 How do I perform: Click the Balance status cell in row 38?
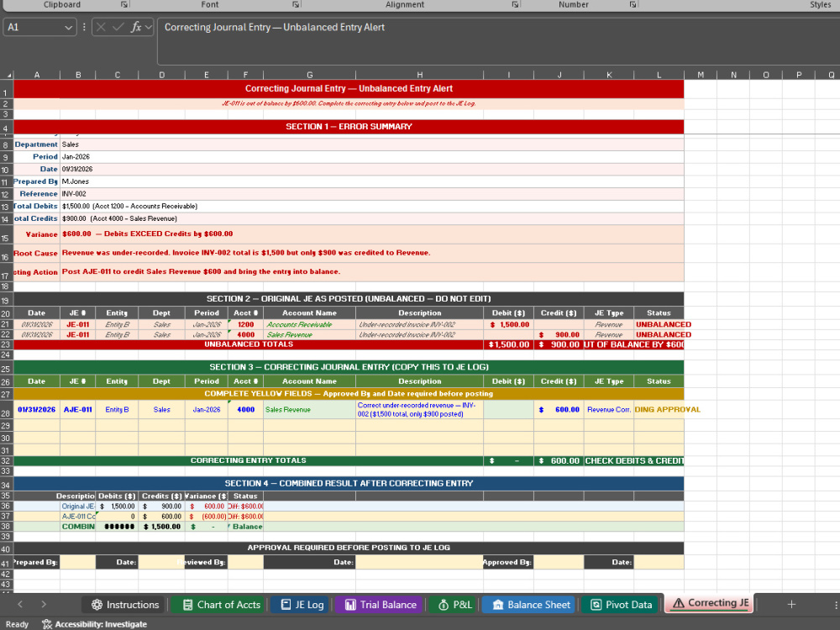coord(245,527)
